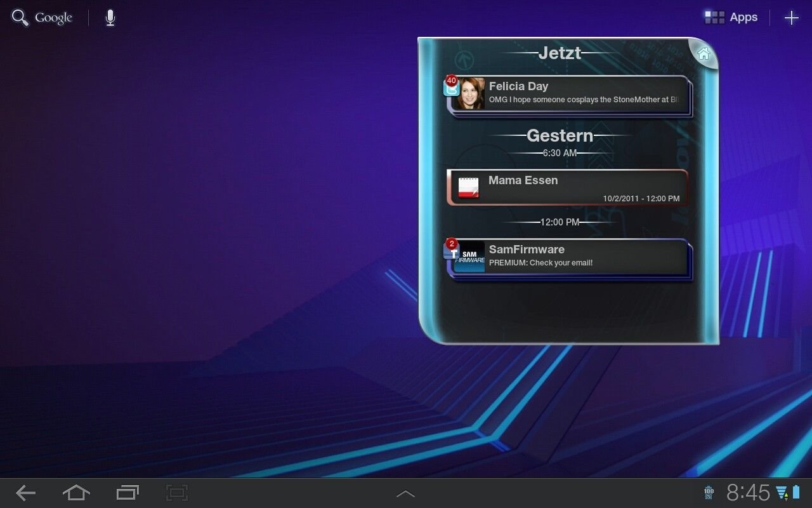
Task: Tap the Wi-Fi signal status icon
Action: 782,493
